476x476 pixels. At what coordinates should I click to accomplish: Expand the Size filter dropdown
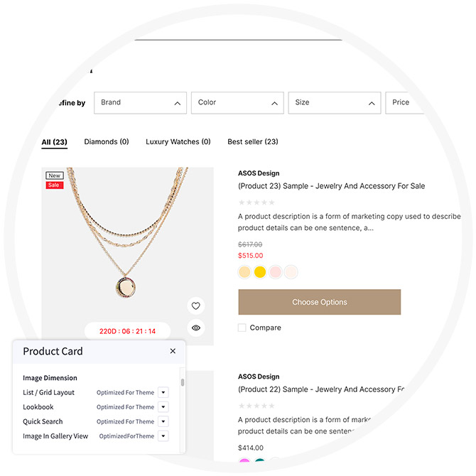click(x=334, y=102)
